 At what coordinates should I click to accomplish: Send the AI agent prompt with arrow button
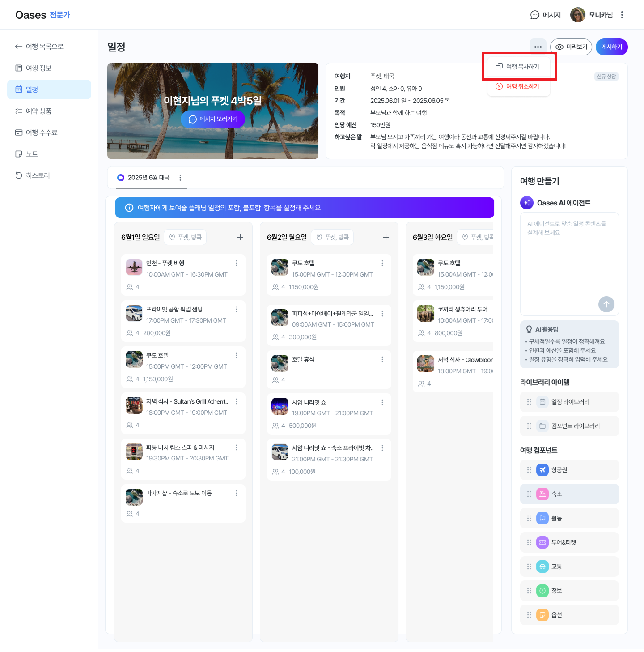pos(606,304)
